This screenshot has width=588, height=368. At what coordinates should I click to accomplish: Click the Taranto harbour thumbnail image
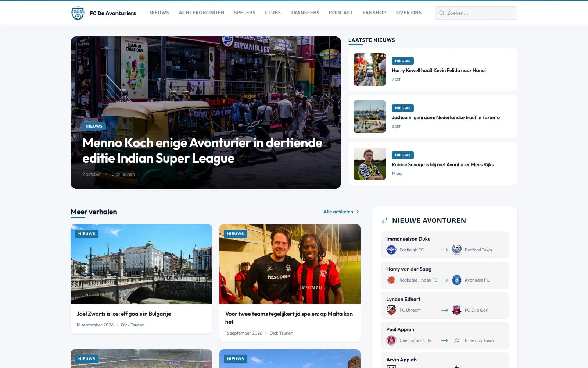370,117
